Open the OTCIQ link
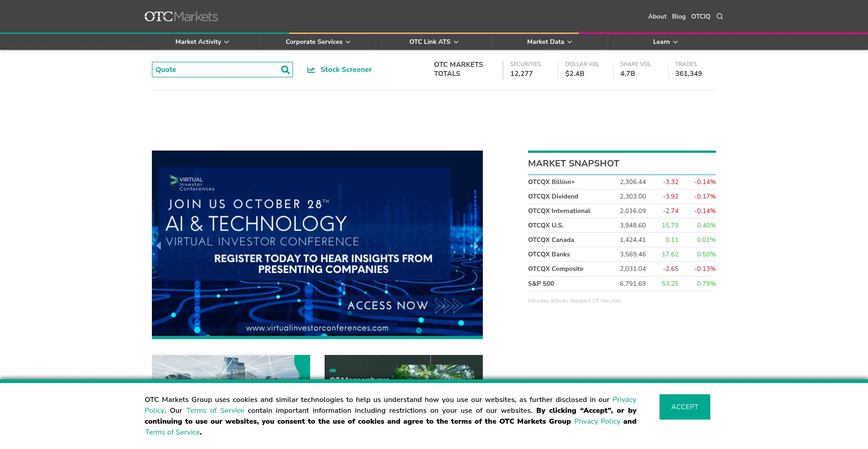This screenshot has height=449, width=868. coord(700,17)
